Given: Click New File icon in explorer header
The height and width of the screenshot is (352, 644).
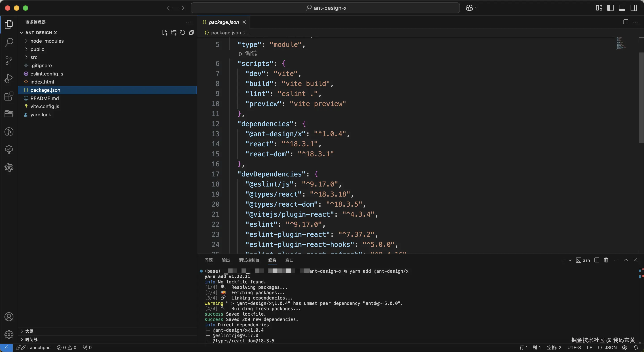Looking at the screenshot, I should click(x=165, y=33).
